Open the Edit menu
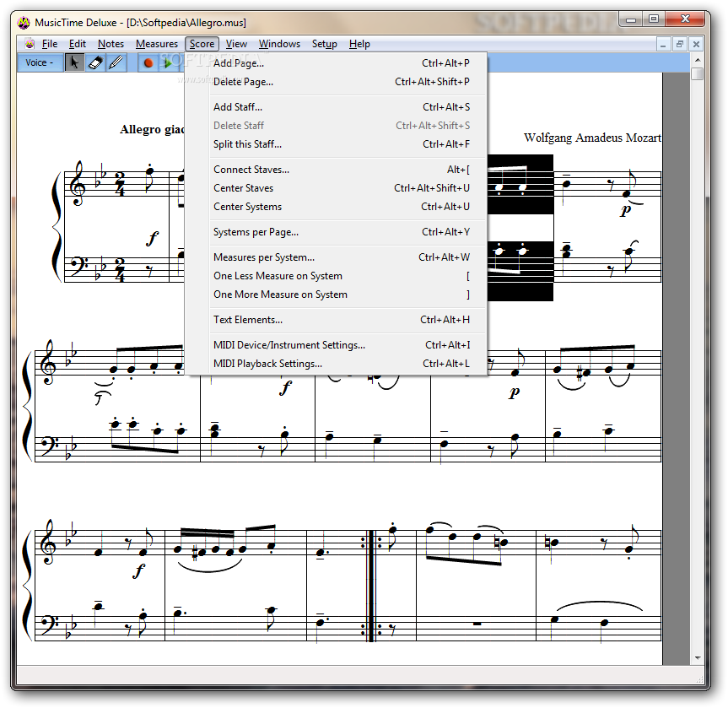This screenshot has width=728, height=708. coord(77,44)
